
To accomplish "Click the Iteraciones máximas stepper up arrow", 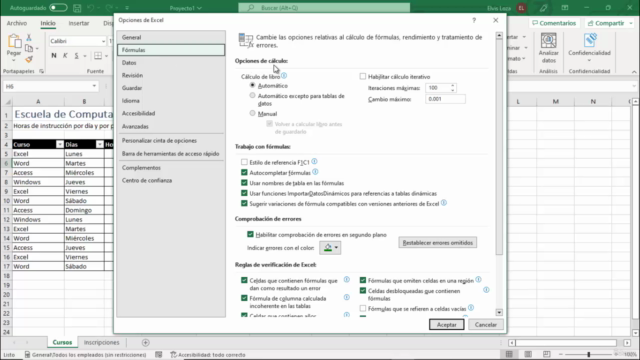I will [x=453, y=86].
